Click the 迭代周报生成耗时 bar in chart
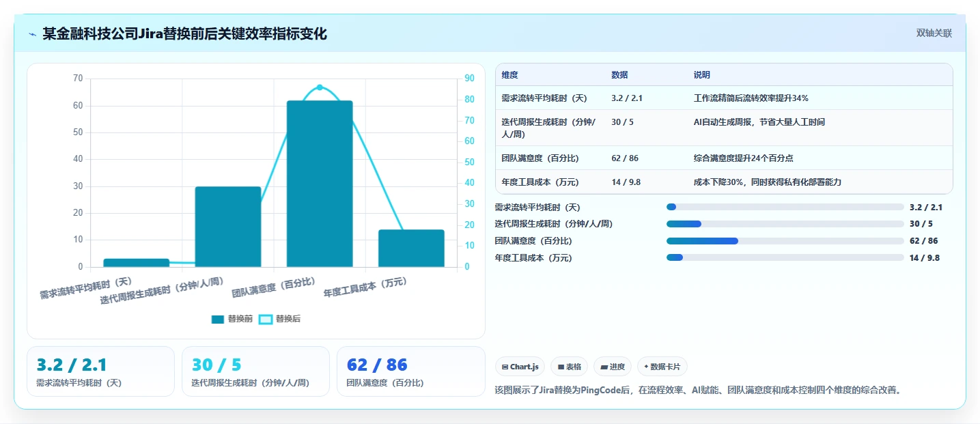 click(x=228, y=227)
